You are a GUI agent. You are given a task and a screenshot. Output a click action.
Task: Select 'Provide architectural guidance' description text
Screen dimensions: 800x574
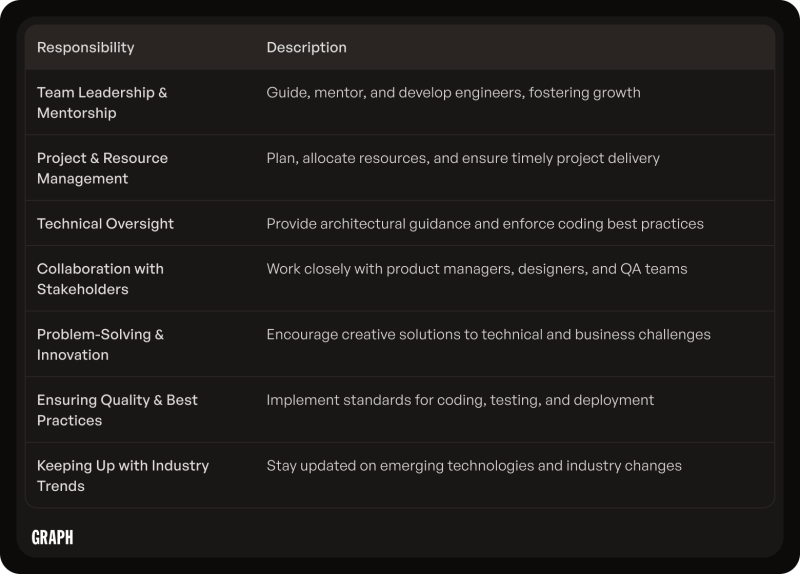point(485,223)
